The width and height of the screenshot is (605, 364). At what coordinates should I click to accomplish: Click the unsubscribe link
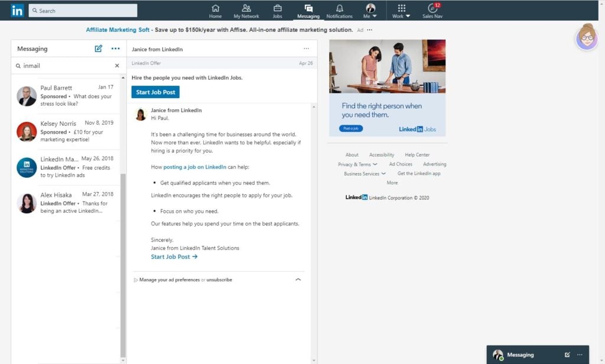219,280
